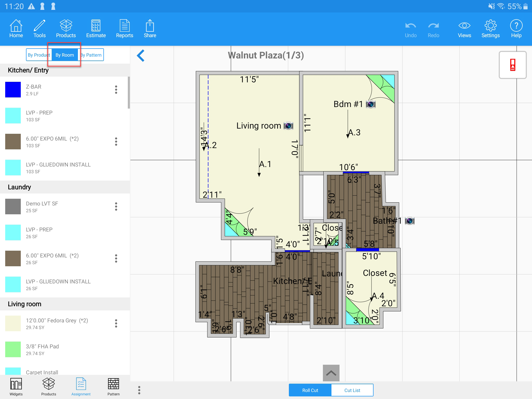Open options menu for Z-BAR item
Image resolution: width=532 pixels, height=399 pixels.
pos(116,90)
